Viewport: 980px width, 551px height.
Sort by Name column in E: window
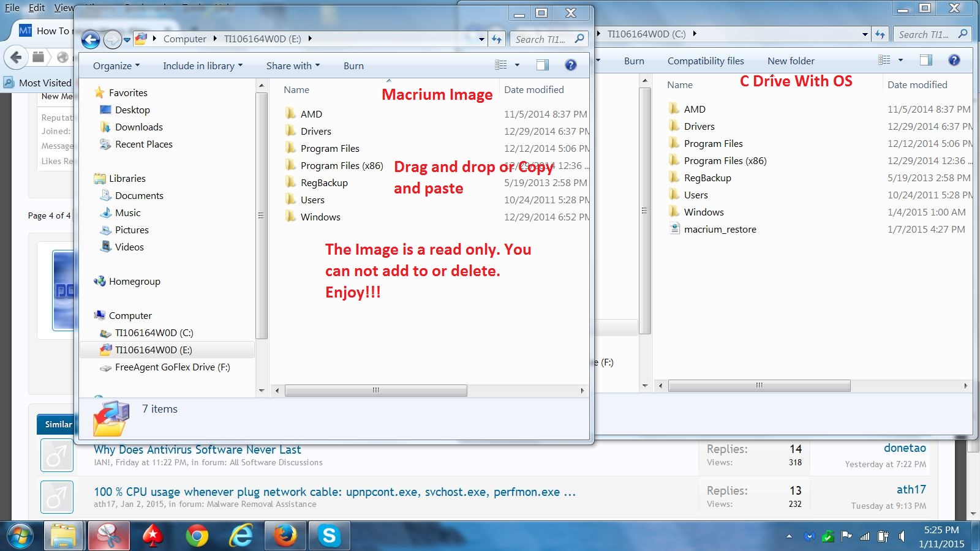296,89
